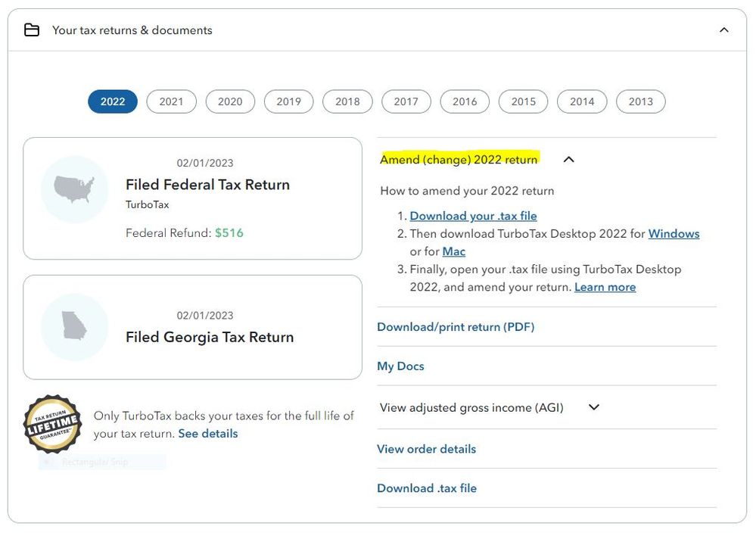Image resolution: width=756 pixels, height=539 pixels.
Task: Select the 2022 tax year tab
Action: click(113, 101)
